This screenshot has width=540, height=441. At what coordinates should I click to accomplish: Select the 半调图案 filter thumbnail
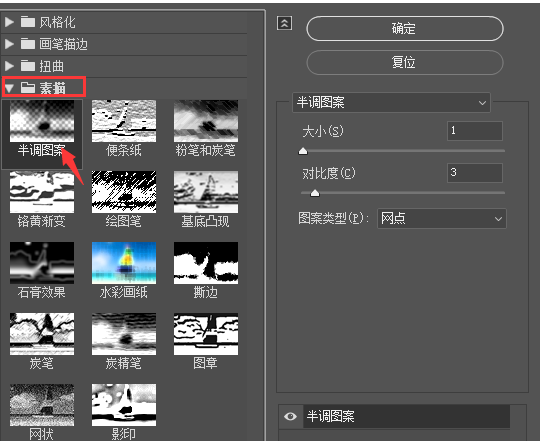(x=42, y=121)
